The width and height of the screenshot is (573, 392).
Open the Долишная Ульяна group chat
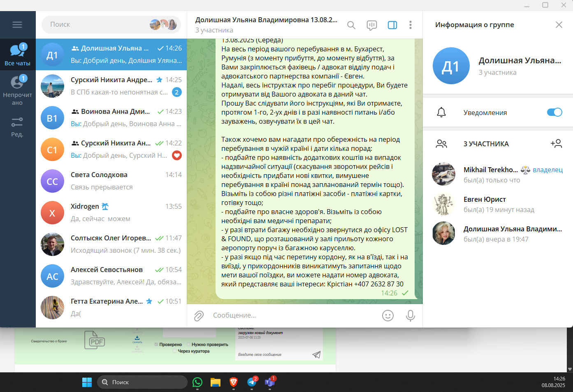tap(111, 55)
